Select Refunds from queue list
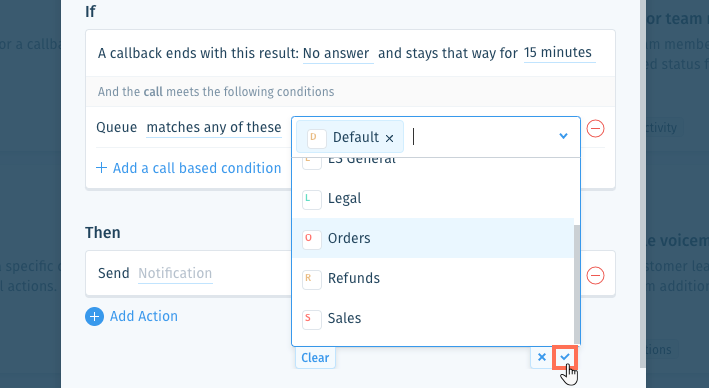 (x=433, y=278)
